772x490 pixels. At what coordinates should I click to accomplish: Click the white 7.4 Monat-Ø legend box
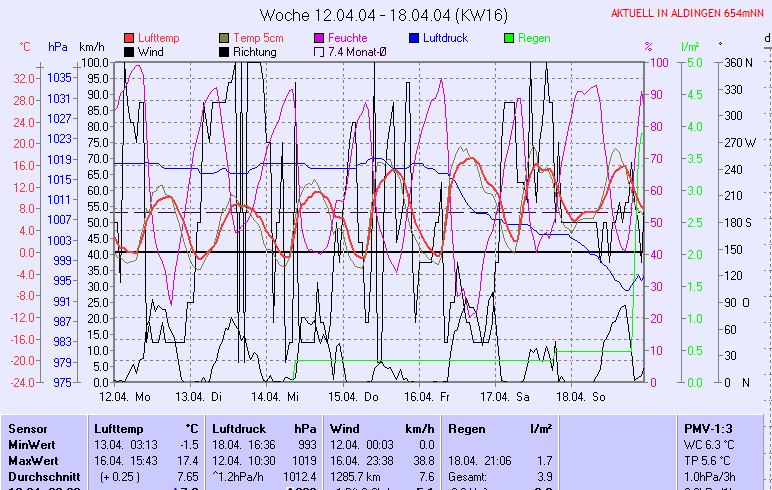click(320, 51)
